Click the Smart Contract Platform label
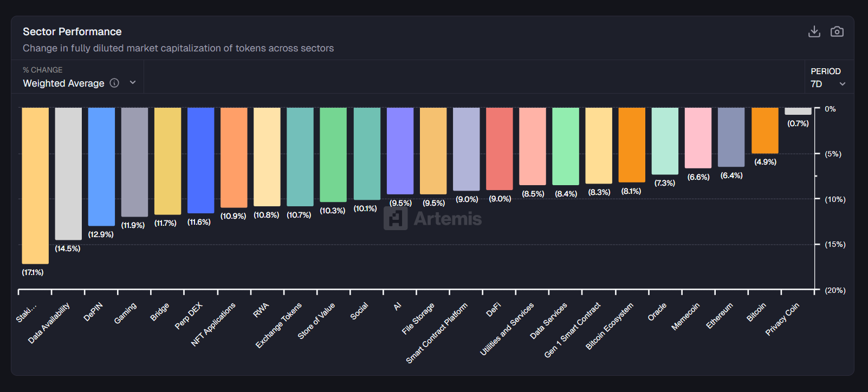This screenshot has width=868, height=392. coord(437,333)
